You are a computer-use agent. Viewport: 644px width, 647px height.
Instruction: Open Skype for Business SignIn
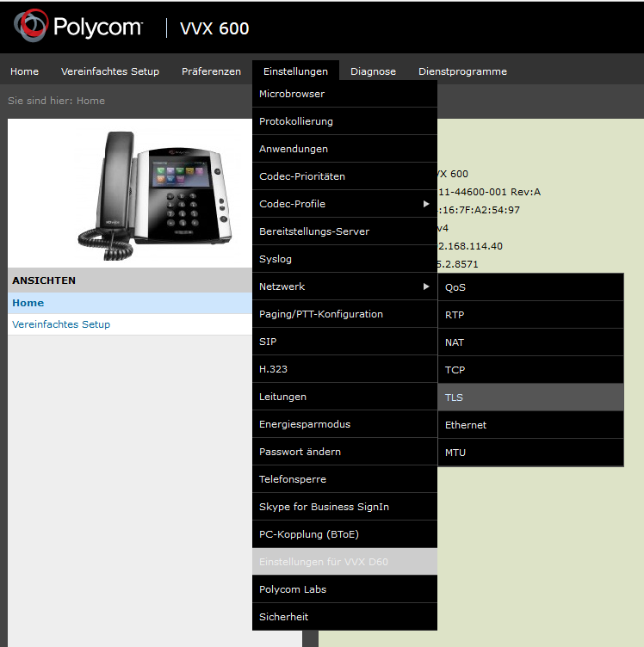point(344,507)
